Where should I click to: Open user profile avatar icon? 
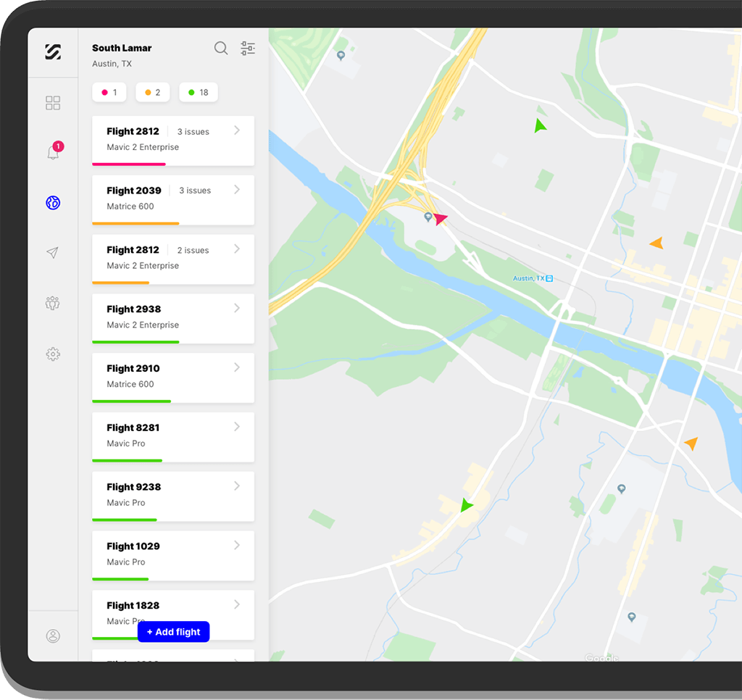click(53, 636)
